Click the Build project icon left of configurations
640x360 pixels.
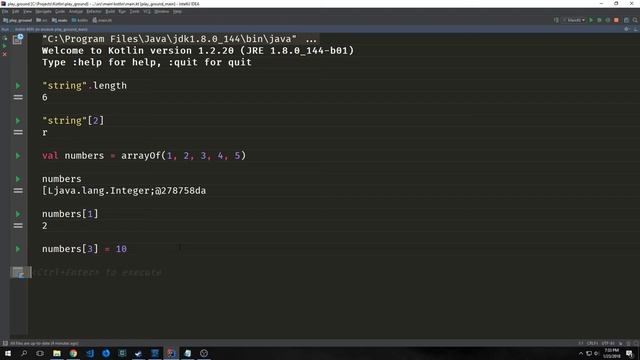(x=556, y=20)
